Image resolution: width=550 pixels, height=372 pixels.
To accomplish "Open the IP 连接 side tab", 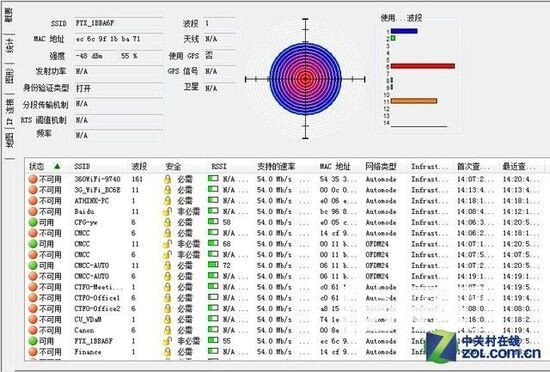I will click(x=10, y=111).
